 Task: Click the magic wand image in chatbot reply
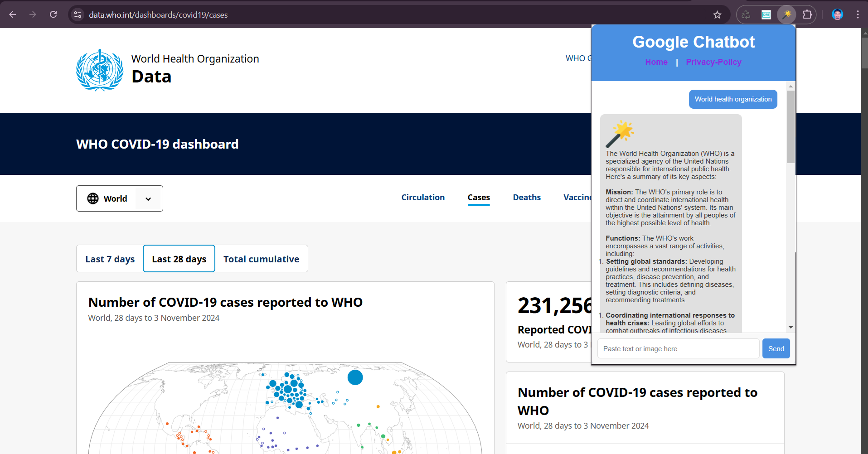coord(620,134)
